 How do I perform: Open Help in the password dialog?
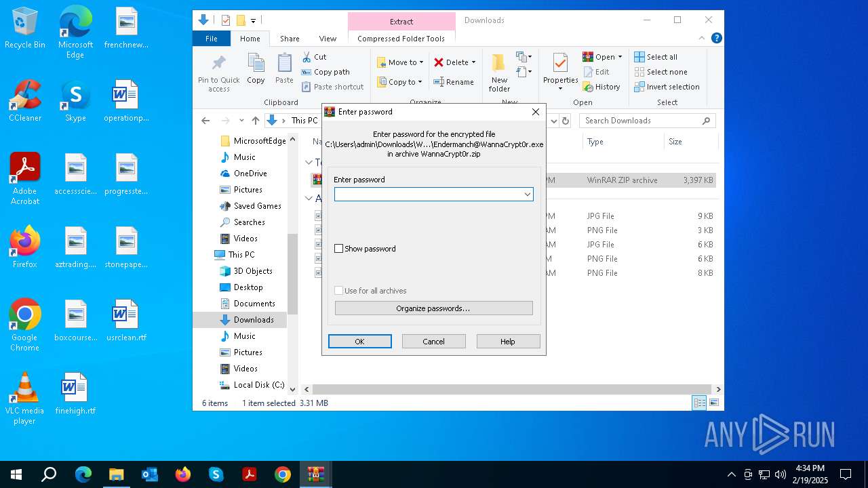point(508,342)
